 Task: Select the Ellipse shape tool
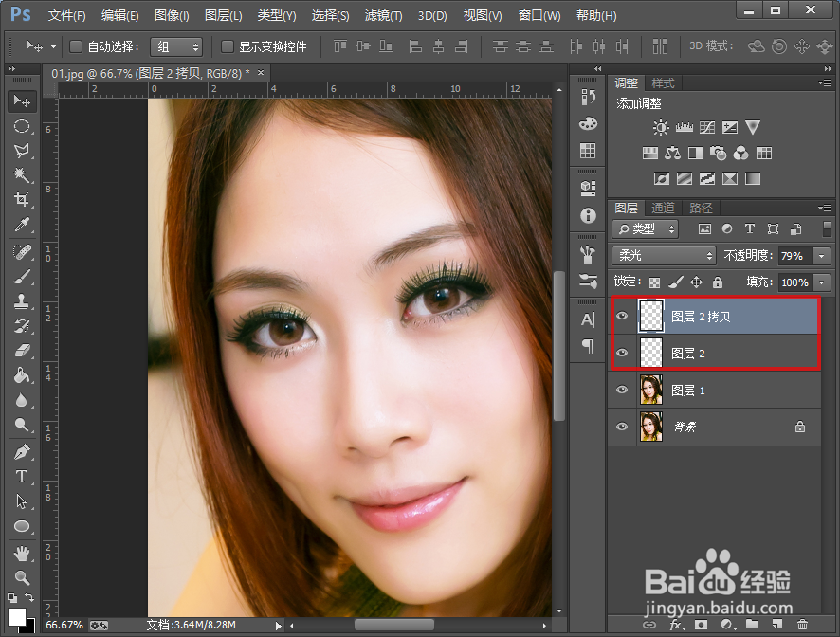pos(22,526)
